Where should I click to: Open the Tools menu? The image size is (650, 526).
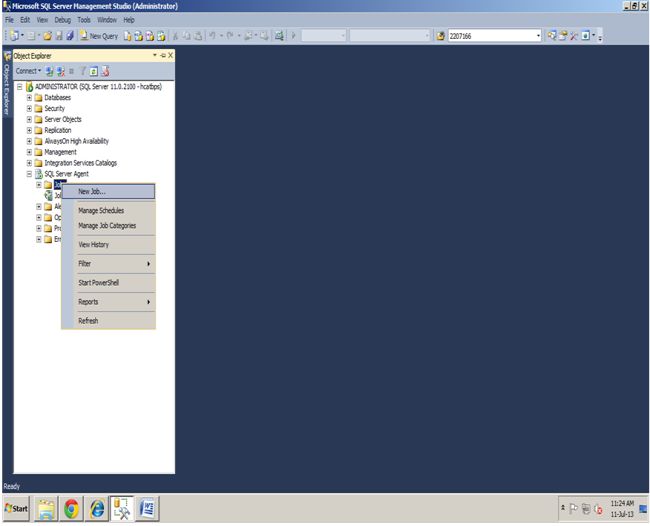point(84,20)
